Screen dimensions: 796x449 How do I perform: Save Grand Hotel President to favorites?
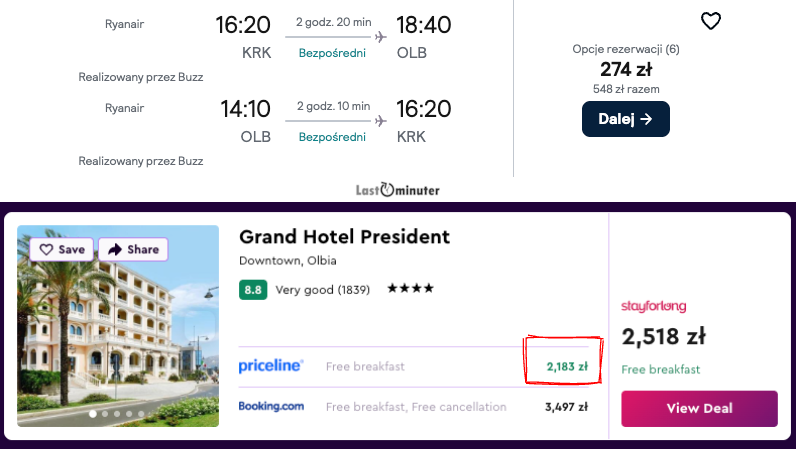(60, 249)
